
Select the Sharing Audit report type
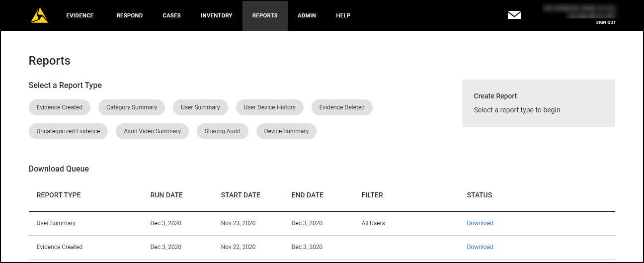click(x=223, y=131)
